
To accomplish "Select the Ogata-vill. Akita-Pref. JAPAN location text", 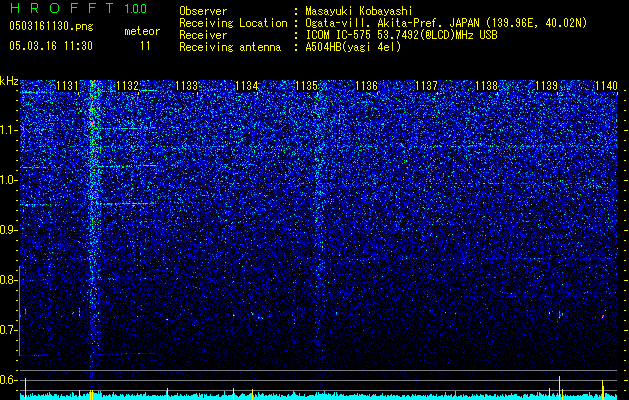I will point(446,23).
